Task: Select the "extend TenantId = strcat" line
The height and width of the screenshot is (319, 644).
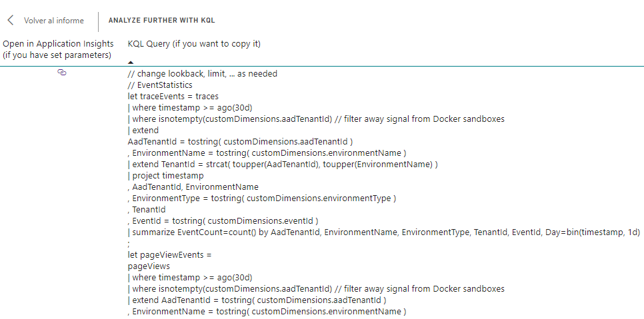Action: click(x=282, y=164)
